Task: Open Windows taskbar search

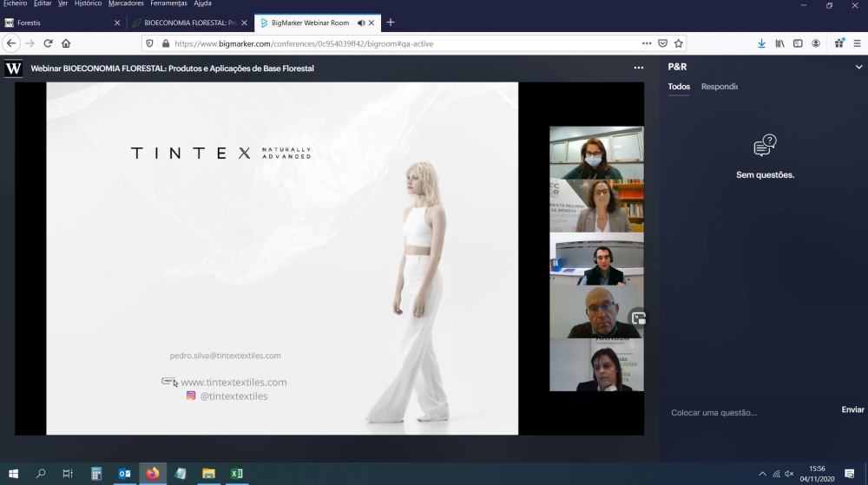Action: 41,474
